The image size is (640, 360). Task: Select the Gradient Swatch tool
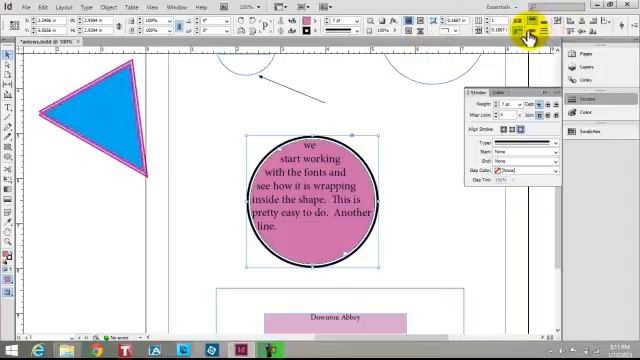point(7,189)
